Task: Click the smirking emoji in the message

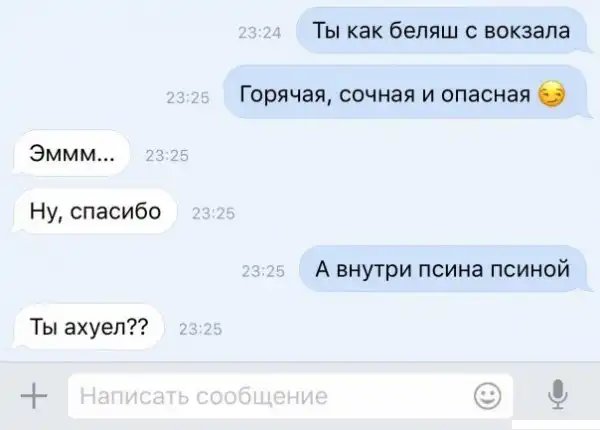Action: [x=551, y=94]
